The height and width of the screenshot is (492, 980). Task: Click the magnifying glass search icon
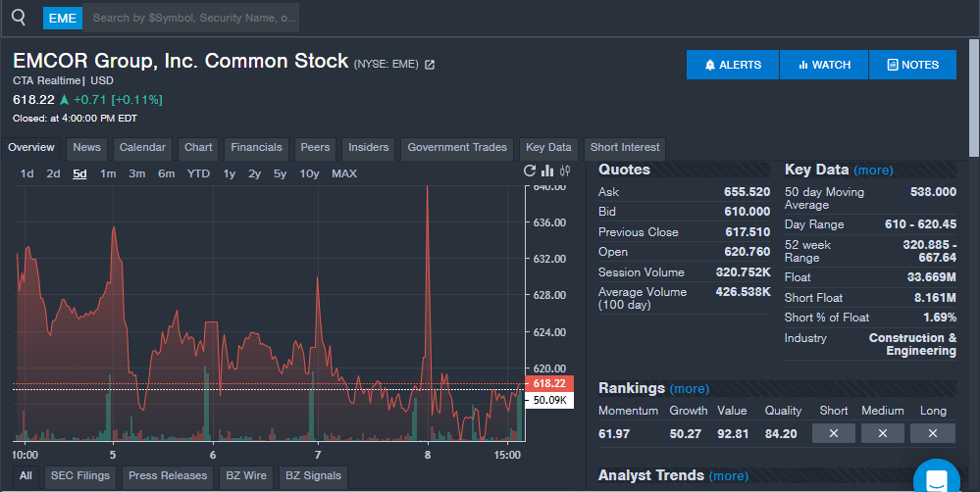point(19,18)
